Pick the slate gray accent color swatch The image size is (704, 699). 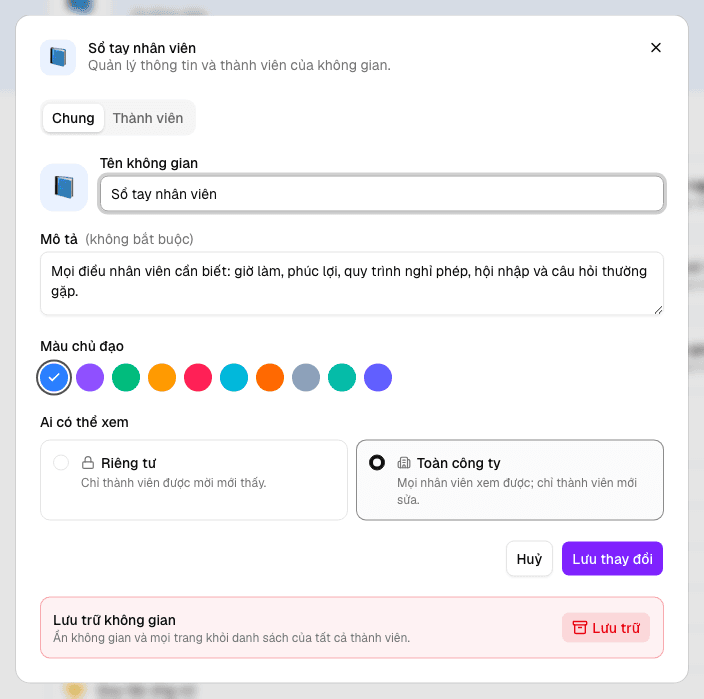tap(306, 378)
